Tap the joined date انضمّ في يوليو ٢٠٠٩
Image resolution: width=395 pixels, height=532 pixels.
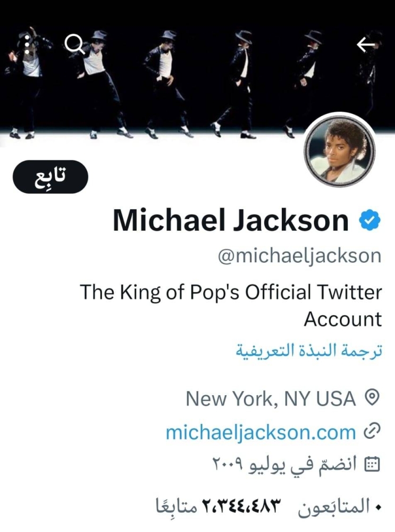pos(284,465)
